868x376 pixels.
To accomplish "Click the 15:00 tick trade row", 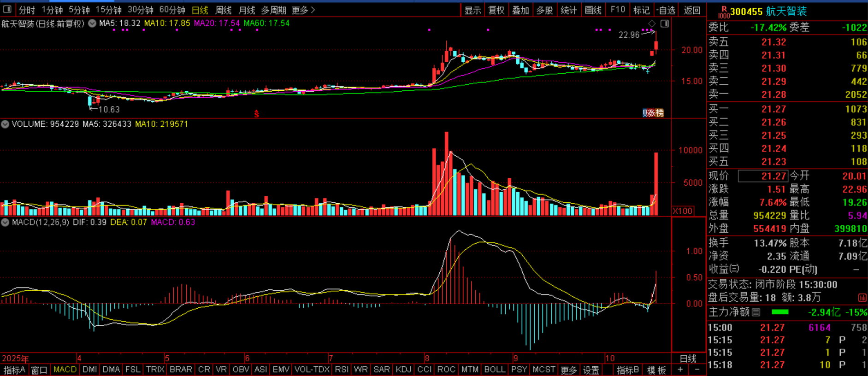I will click(x=788, y=328).
